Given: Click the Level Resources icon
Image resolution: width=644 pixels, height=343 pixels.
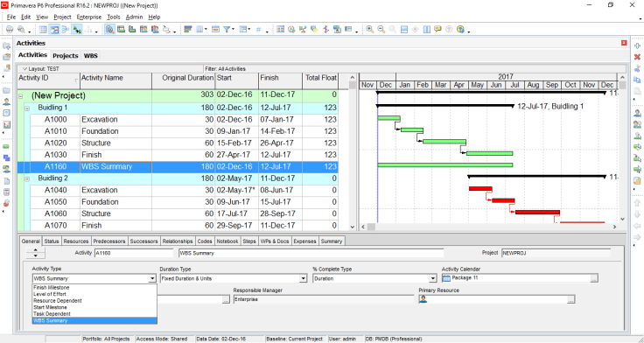Looking at the screenshot, I should click(303, 29).
